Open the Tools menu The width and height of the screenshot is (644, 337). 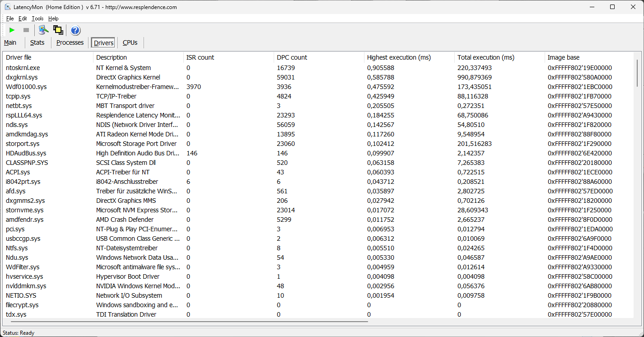click(x=37, y=19)
